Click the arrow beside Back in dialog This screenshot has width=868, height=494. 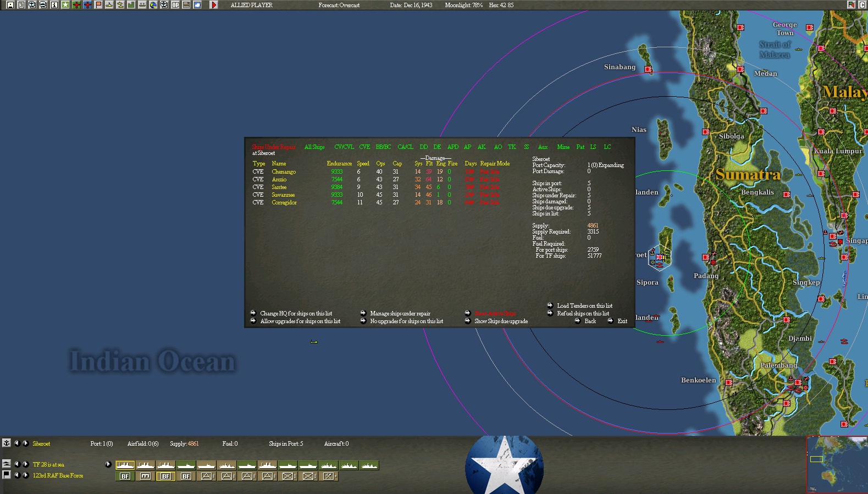pyautogui.click(x=577, y=321)
